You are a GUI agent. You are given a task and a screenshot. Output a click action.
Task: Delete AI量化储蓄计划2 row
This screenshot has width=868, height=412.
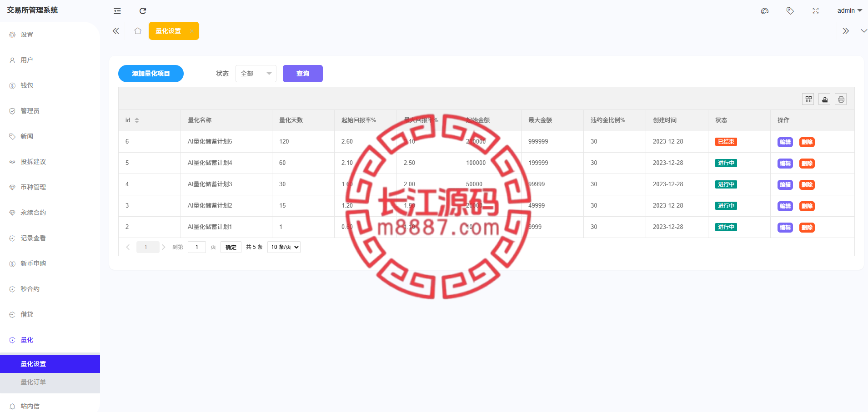point(807,206)
